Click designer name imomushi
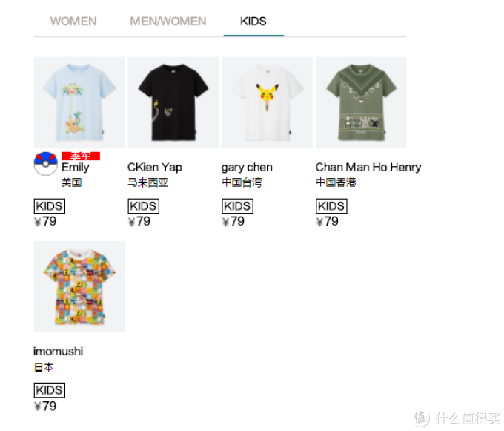The image size is (504, 431). coord(58,351)
